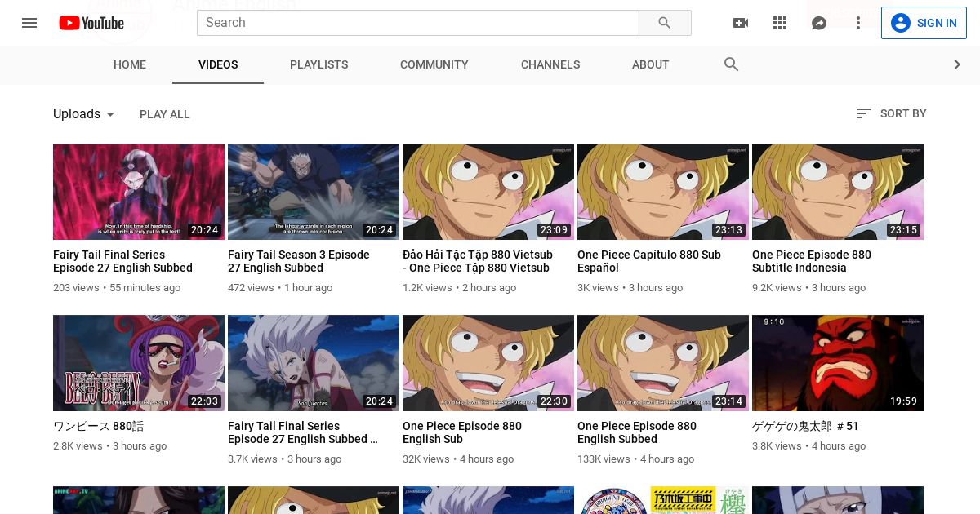This screenshot has height=514, width=980.
Task: Click title 'ゲゲゲの鬼太郎 #51'
Action: pos(805,426)
